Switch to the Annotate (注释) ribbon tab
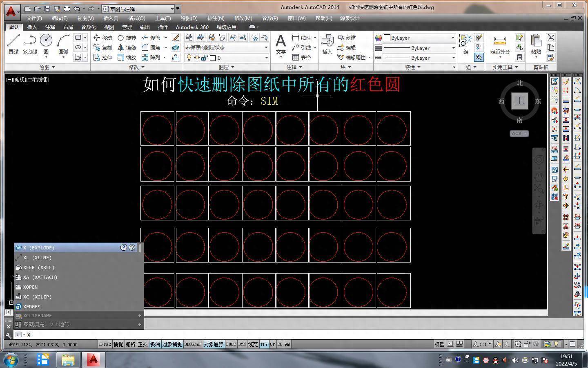This screenshot has width=588, height=368. [50, 27]
